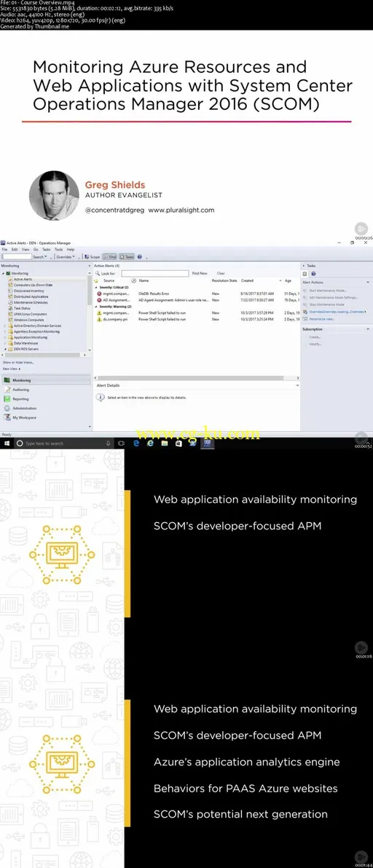Expand Active Directory Domain Services folder
This screenshot has width=373, height=868.
pyautogui.click(x=4, y=325)
